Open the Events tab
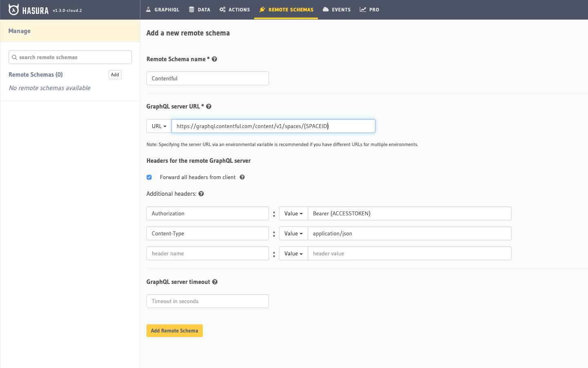Screen dimensions: 588x368 point(337,9)
